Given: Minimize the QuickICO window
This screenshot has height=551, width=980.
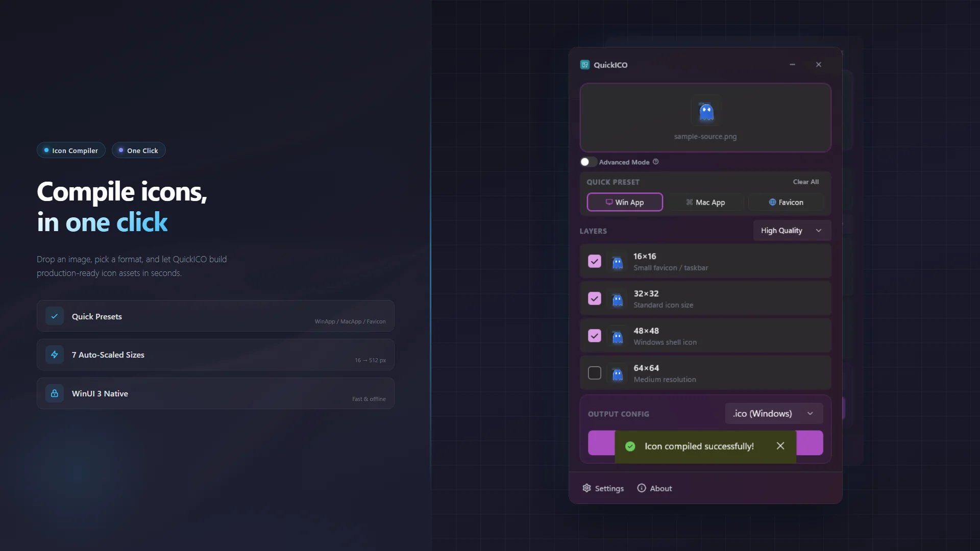Looking at the screenshot, I should [793, 65].
